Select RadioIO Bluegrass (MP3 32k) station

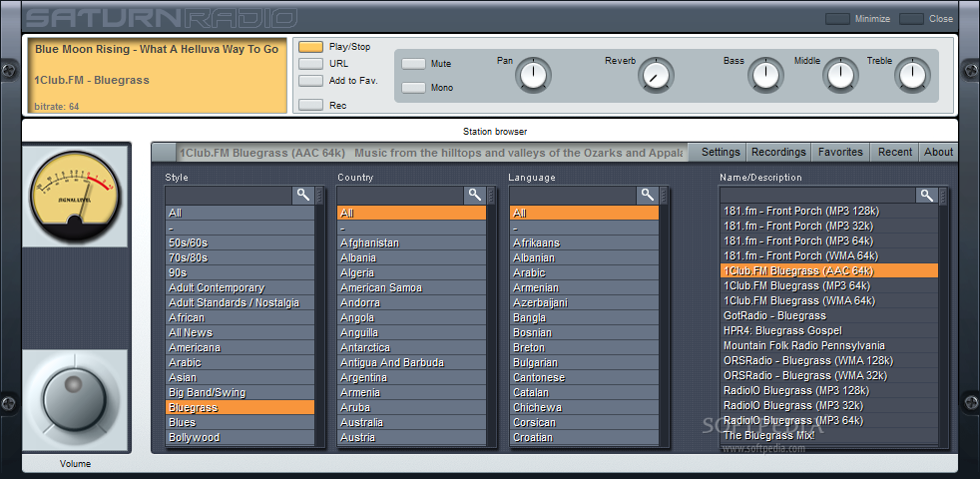pos(828,405)
